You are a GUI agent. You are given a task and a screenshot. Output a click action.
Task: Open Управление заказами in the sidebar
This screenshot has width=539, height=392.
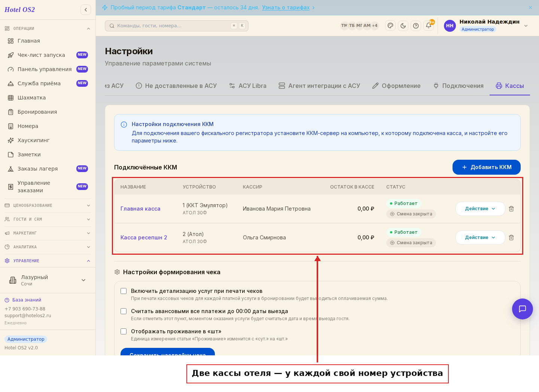48,187
